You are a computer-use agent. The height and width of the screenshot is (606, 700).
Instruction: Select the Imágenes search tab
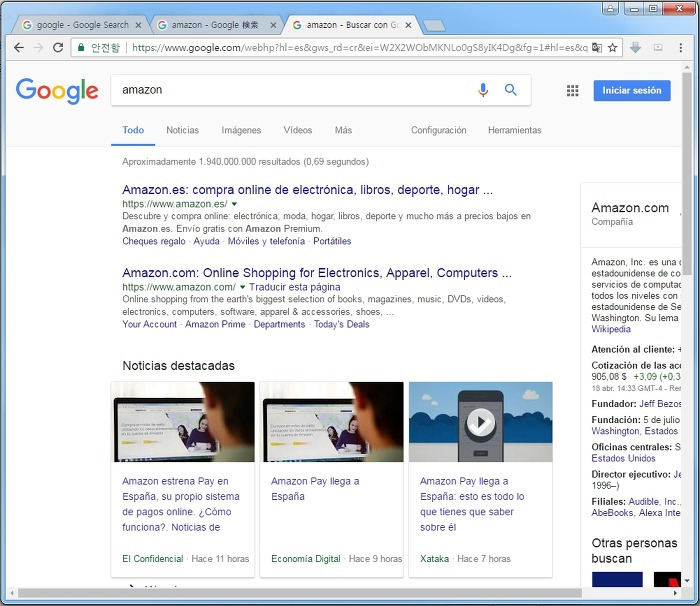[241, 130]
